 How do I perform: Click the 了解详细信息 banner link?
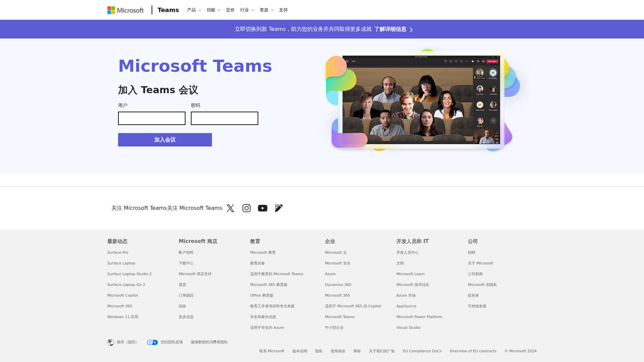390,29
